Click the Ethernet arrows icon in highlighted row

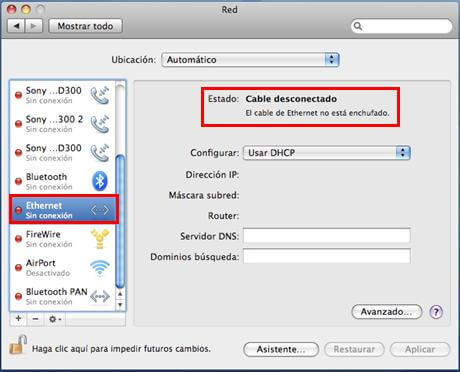pyautogui.click(x=100, y=210)
